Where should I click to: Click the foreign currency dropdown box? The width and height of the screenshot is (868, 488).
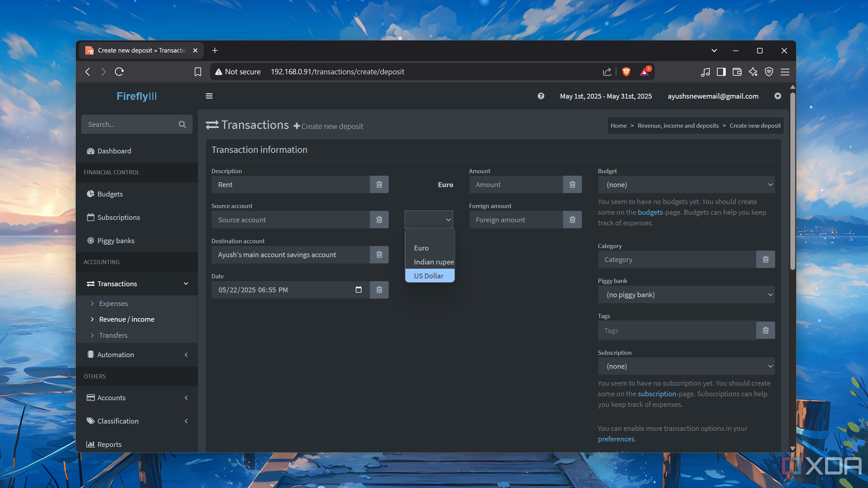point(429,220)
